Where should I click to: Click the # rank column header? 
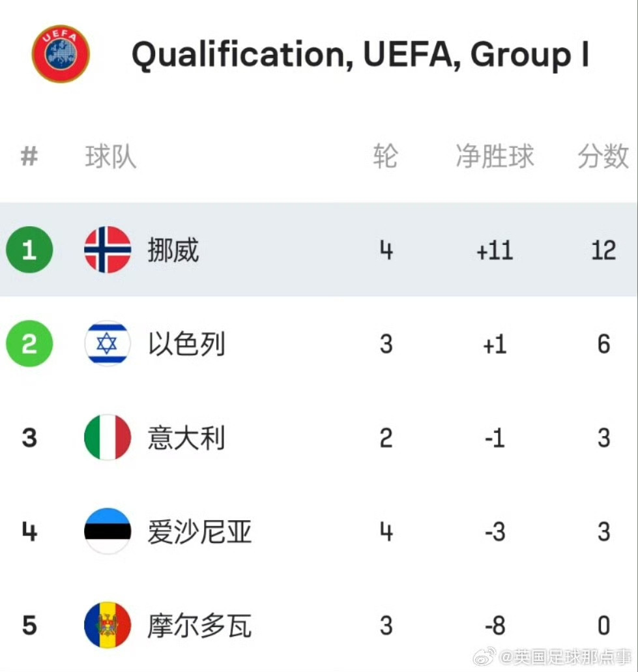click(x=29, y=157)
